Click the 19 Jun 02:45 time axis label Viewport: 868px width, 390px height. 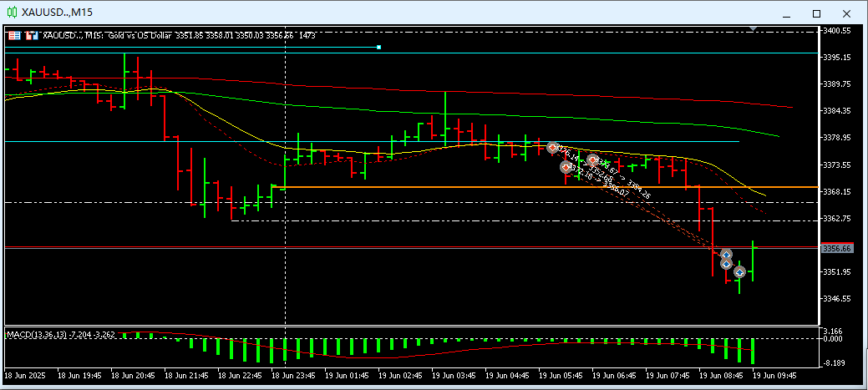tap(400, 376)
